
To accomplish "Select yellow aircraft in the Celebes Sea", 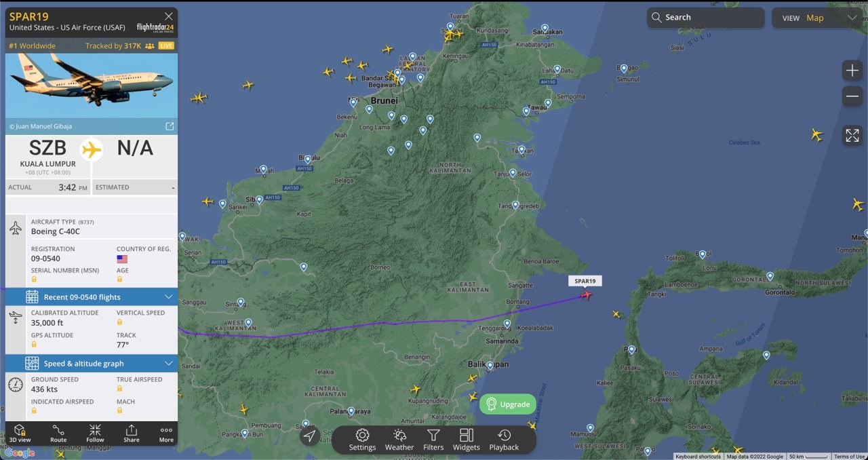I will 816,135.
